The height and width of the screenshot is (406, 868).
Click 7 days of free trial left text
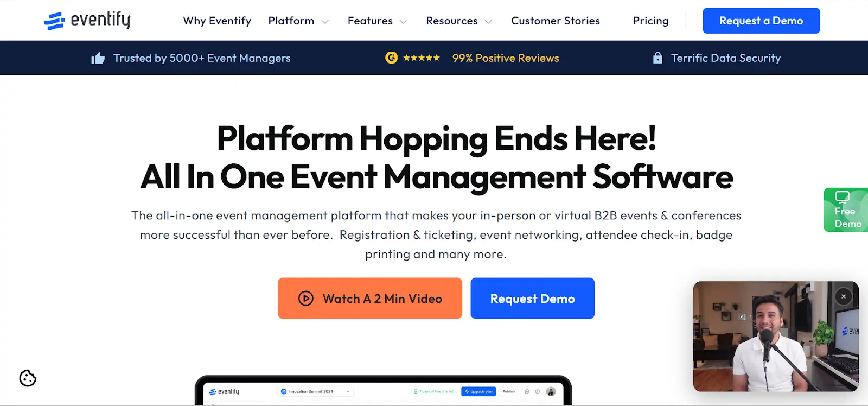[437, 391]
